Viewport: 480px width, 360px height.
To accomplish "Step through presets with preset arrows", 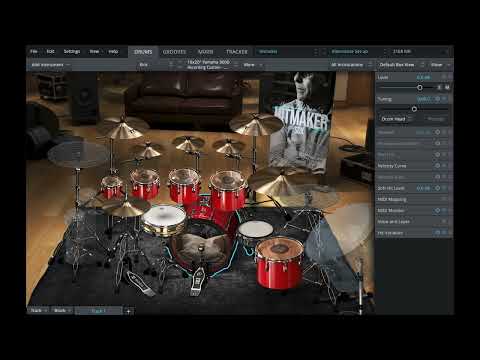I will tap(385, 52).
